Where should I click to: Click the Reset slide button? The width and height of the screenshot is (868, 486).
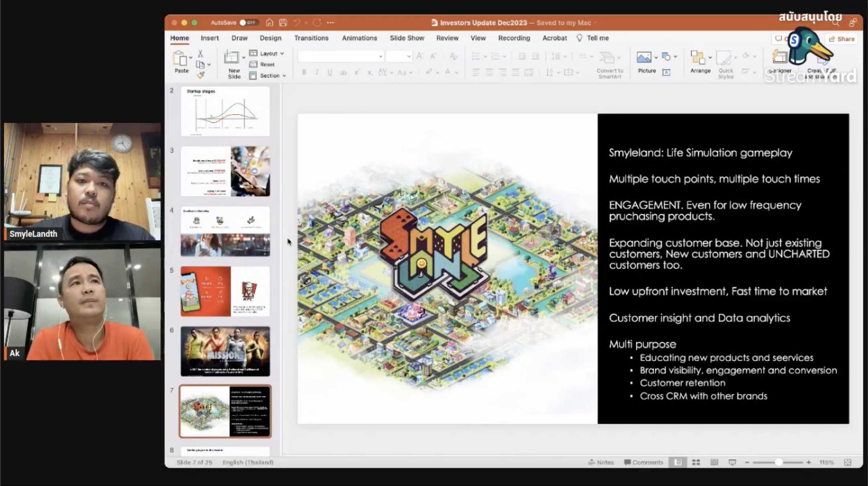click(x=262, y=64)
